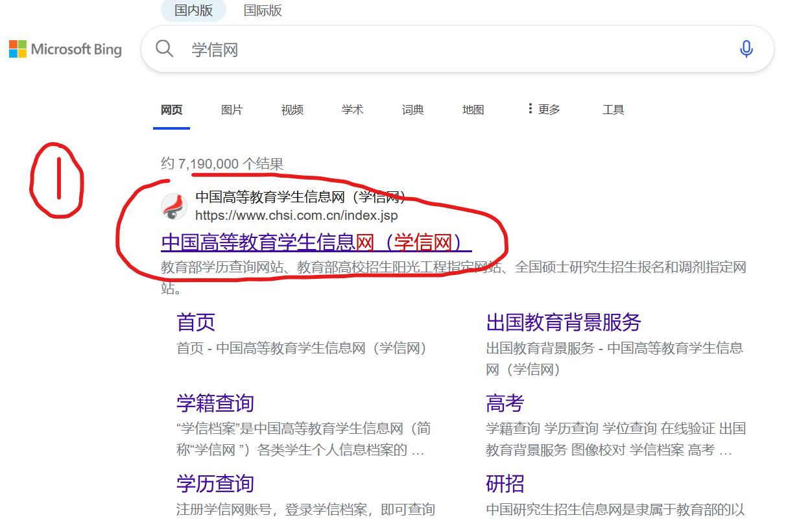Click the magnifying glass search icon
This screenshot has width=812, height=522.
[x=164, y=48]
